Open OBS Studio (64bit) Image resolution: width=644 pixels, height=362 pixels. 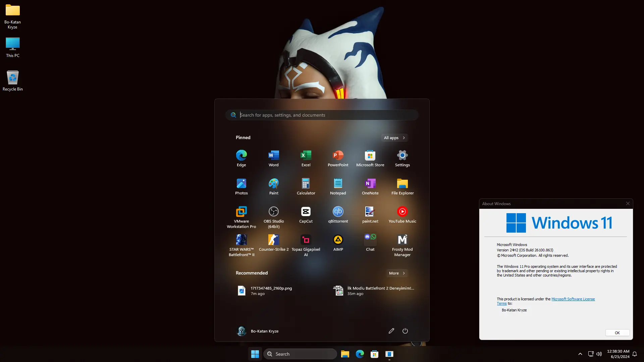pos(273,217)
